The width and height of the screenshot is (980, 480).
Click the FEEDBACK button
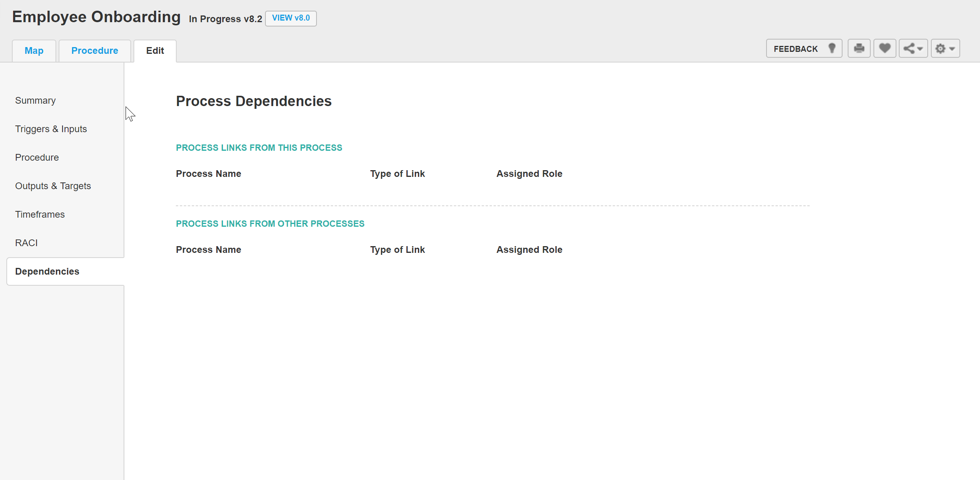804,49
